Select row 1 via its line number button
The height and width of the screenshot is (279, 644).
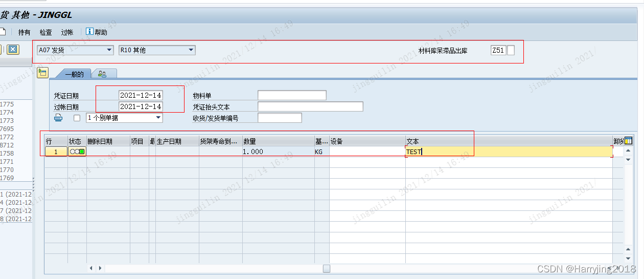point(56,152)
